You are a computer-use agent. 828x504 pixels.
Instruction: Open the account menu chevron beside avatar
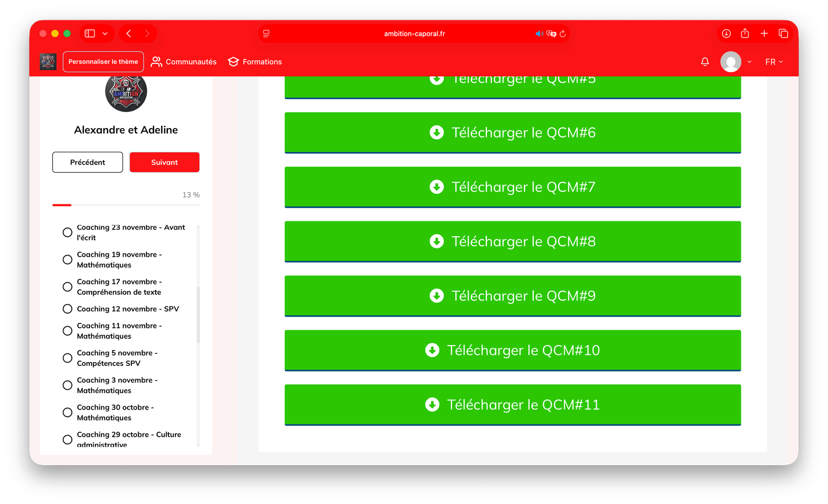pos(750,62)
